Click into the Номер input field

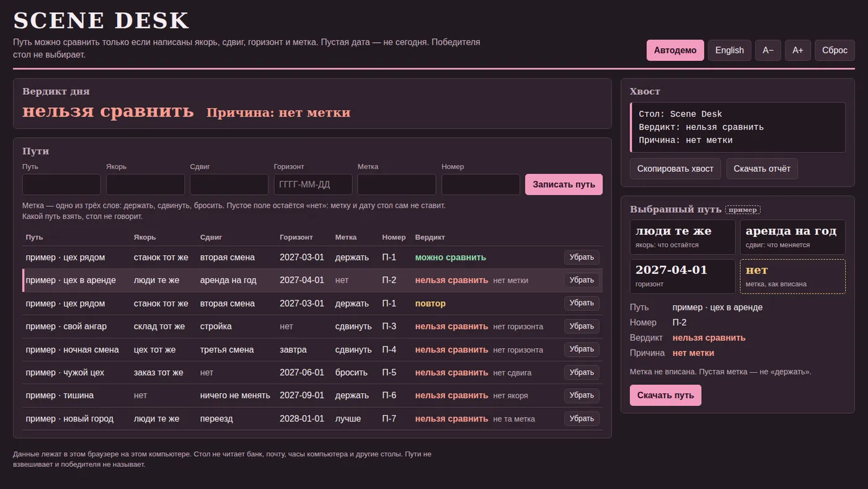480,184
